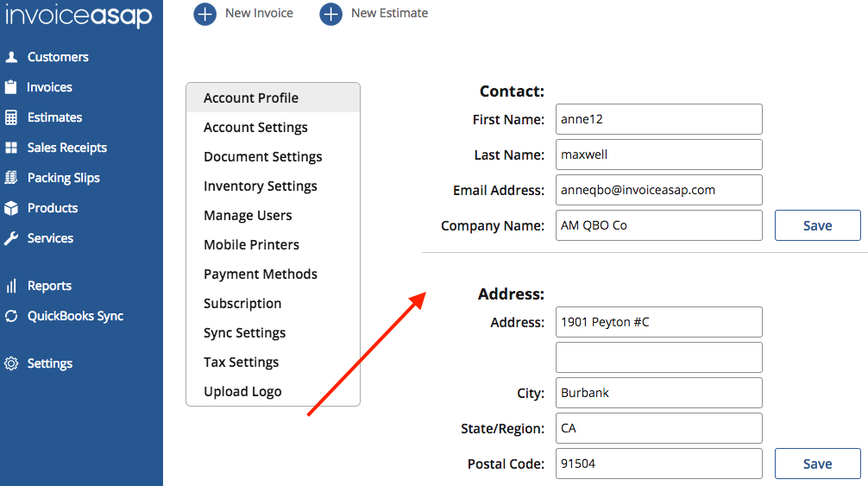
Task: Open the Upload Logo option
Action: pyautogui.click(x=242, y=392)
